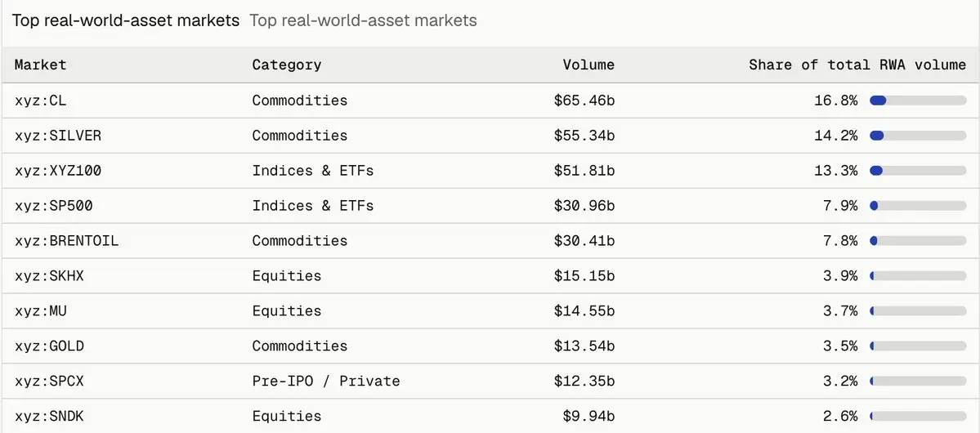The image size is (980, 433).
Task: Open the xyz:MU market
Action: (x=40, y=310)
